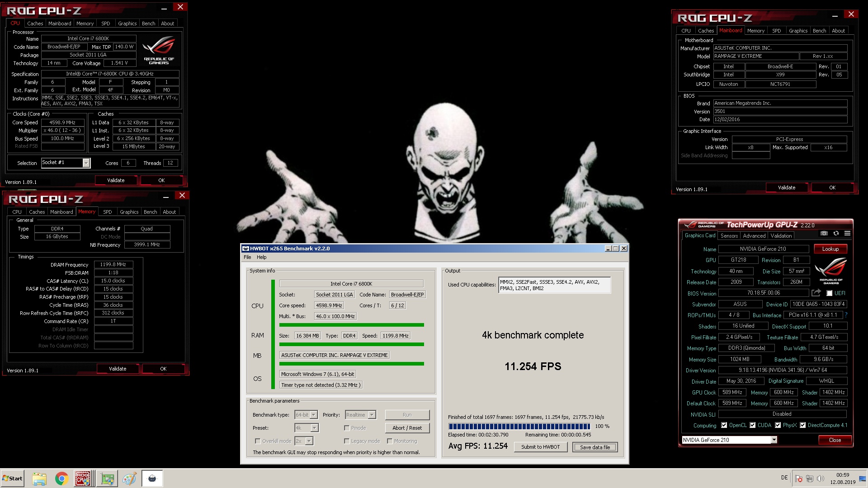Toggle the OpenCL checkbox in GPU-Z

coord(724,425)
